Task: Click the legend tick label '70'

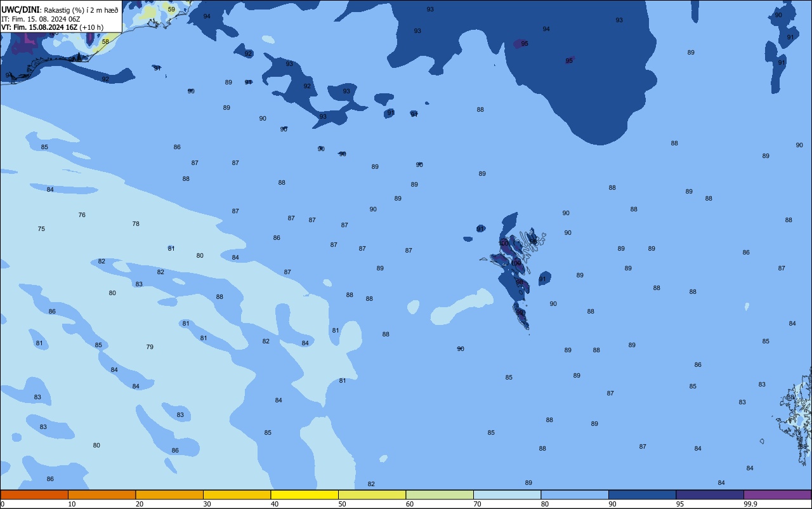Action: point(477,504)
